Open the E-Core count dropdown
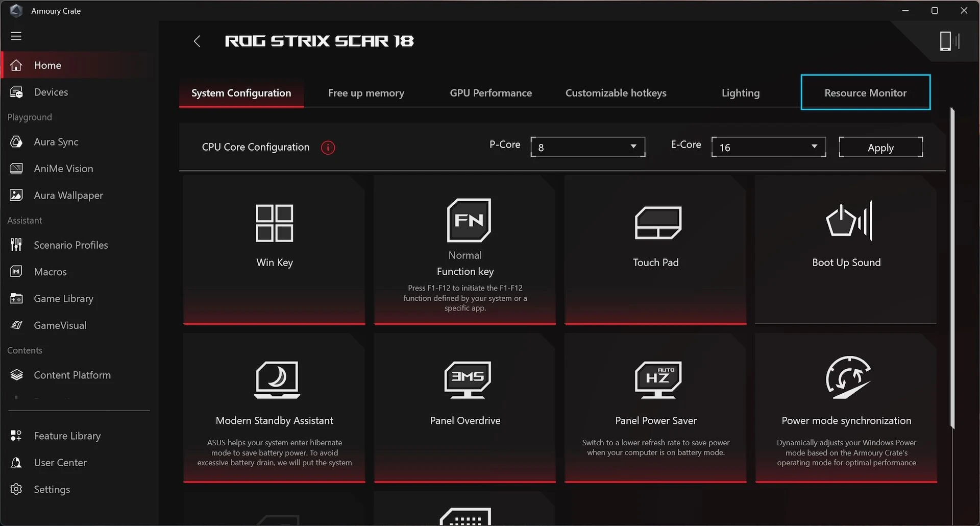The width and height of the screenshot is (980, 526). point(768,147)
